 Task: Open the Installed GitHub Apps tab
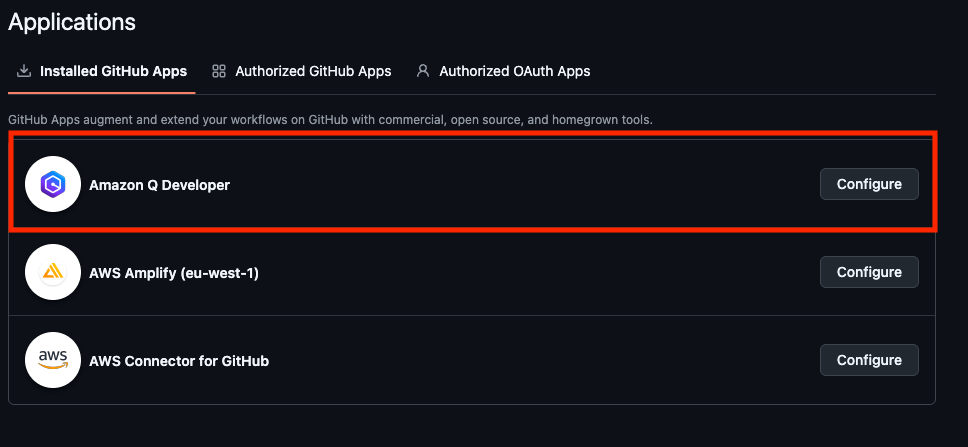point(102,71)
